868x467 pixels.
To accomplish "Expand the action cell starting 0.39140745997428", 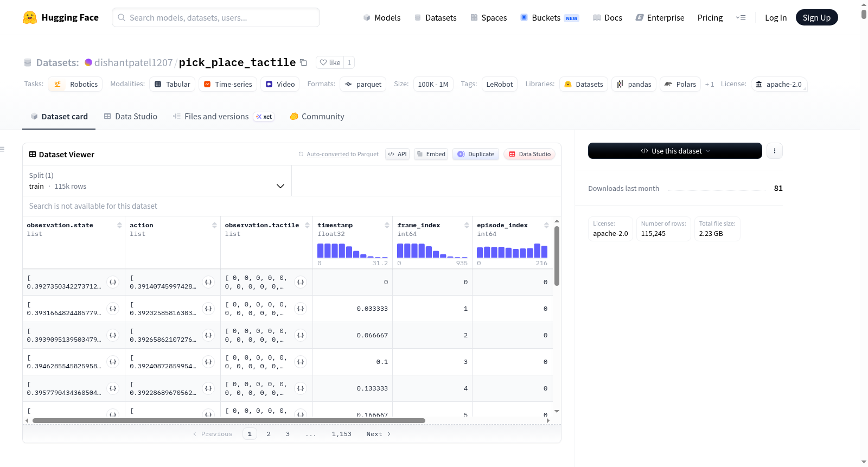I will (x=208, y=282).
